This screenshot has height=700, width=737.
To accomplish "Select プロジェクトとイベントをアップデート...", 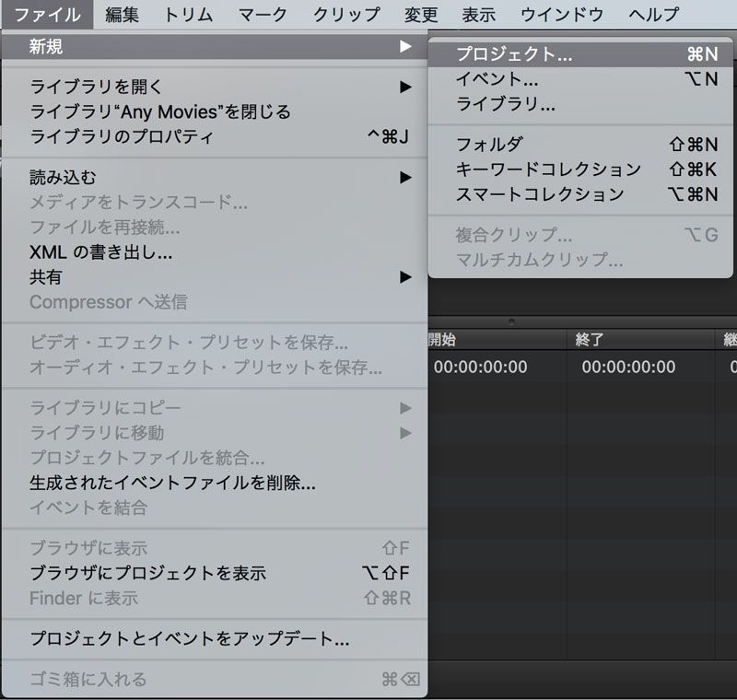I will [189, 638].
